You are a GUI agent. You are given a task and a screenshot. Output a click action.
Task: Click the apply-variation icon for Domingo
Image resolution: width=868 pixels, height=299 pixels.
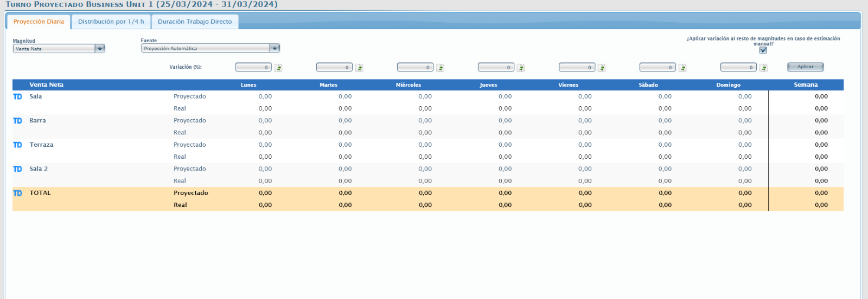coord(763,68)
